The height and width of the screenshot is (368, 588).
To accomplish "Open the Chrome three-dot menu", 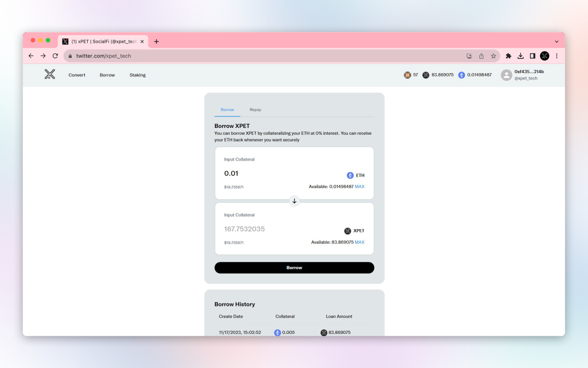I will click(556, 55).
